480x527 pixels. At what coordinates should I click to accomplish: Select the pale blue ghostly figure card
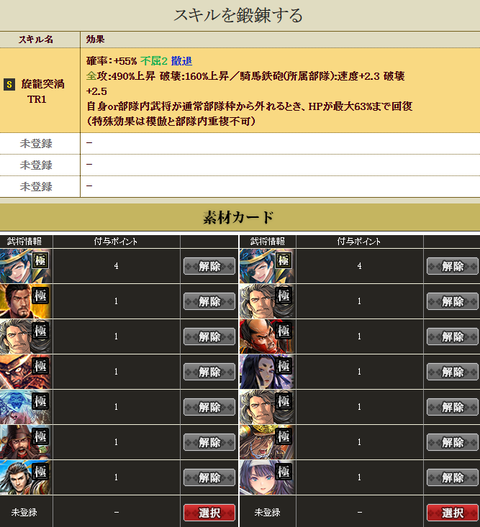click(x=25, y=407)
